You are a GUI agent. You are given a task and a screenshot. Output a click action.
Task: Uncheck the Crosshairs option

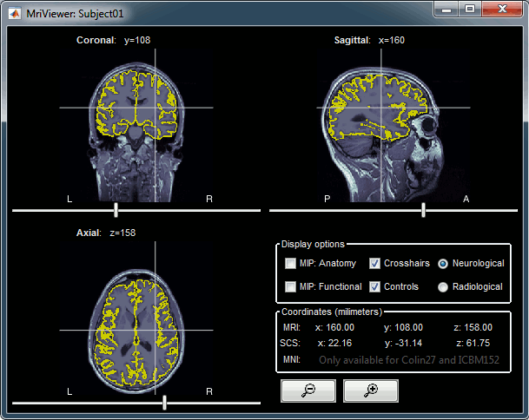375,263
